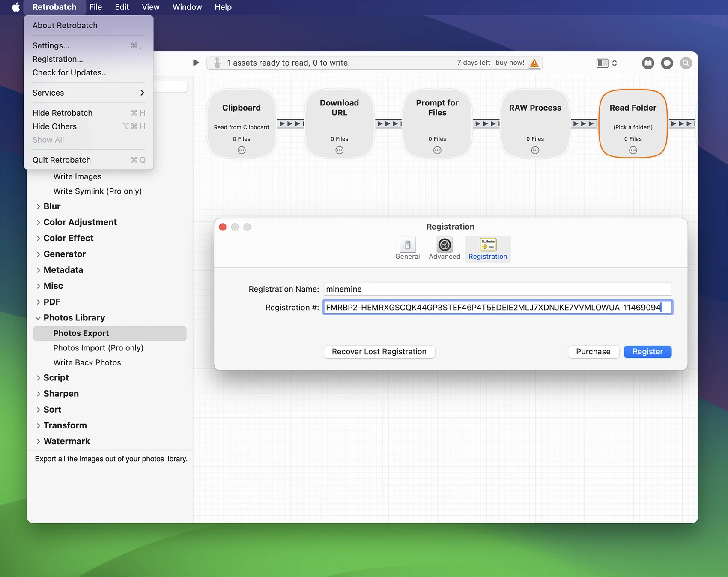The image size is (728, 577).
Task: Expand the Misc category
Action: coord(38,286)
